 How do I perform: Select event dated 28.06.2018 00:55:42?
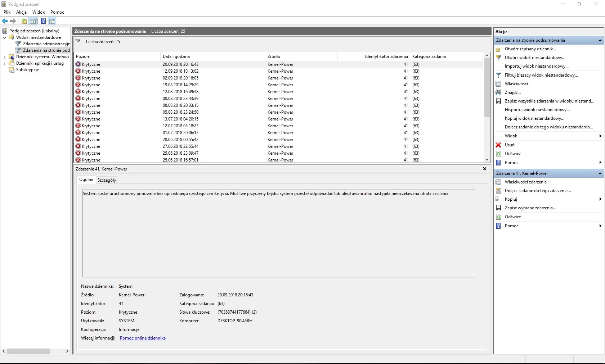pos(278,140)
